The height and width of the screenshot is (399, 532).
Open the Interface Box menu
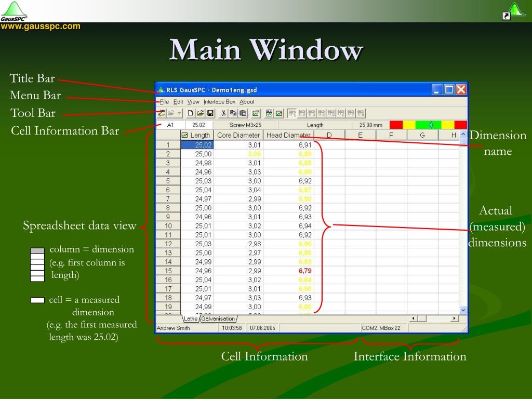pyautogui.click(x=219, y=102)
